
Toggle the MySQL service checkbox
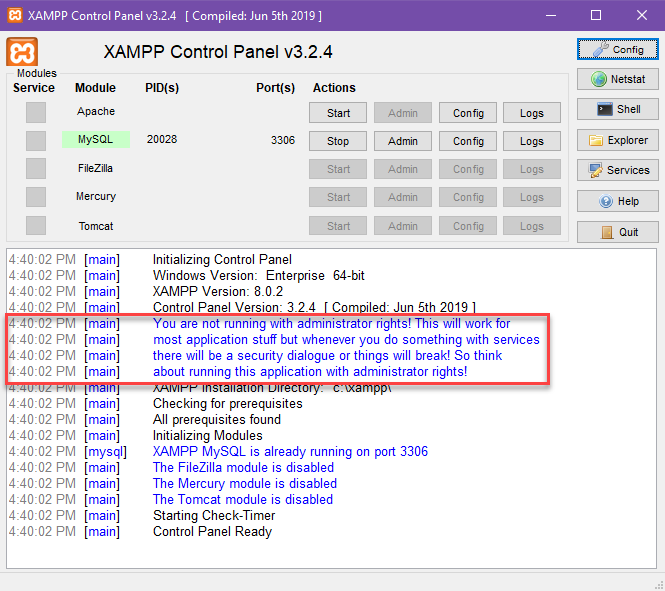pos(36,141)
